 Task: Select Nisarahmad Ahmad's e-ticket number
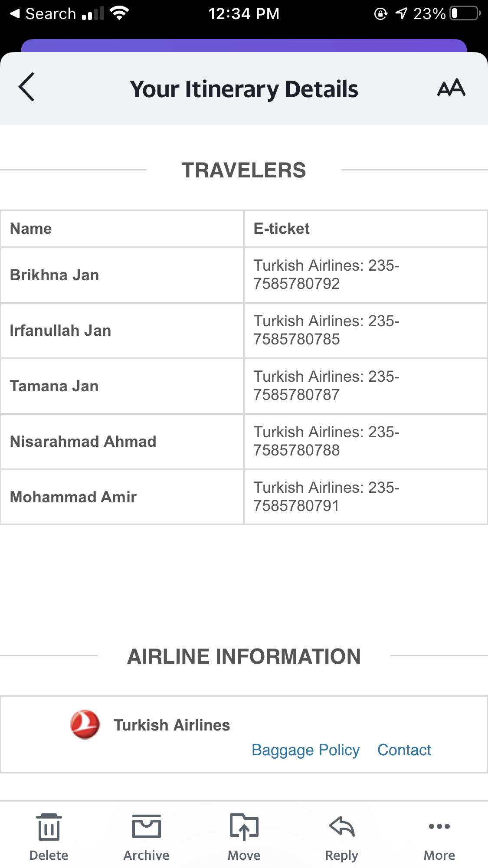click(x=326, y=441)
